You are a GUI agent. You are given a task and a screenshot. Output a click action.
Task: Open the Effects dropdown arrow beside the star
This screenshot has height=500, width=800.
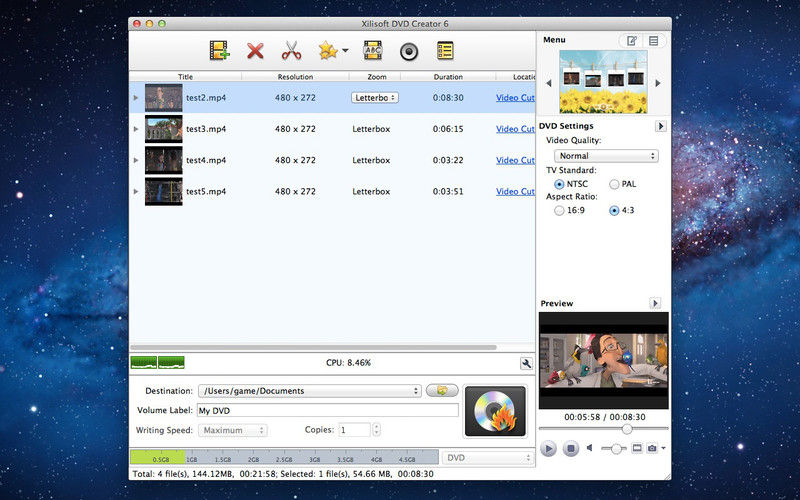pyautogui.click(x=345, y=51)
